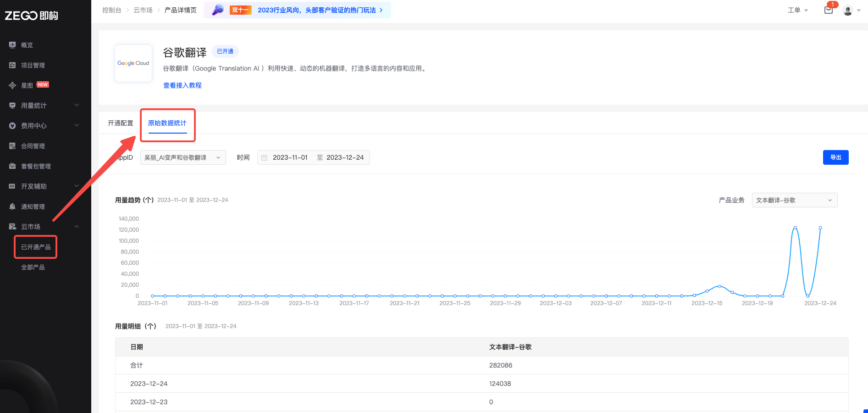Viewport: 868px width, 413px height.
Task: Collapse the 云市场 submenu chevron
Action: (77, 226)
